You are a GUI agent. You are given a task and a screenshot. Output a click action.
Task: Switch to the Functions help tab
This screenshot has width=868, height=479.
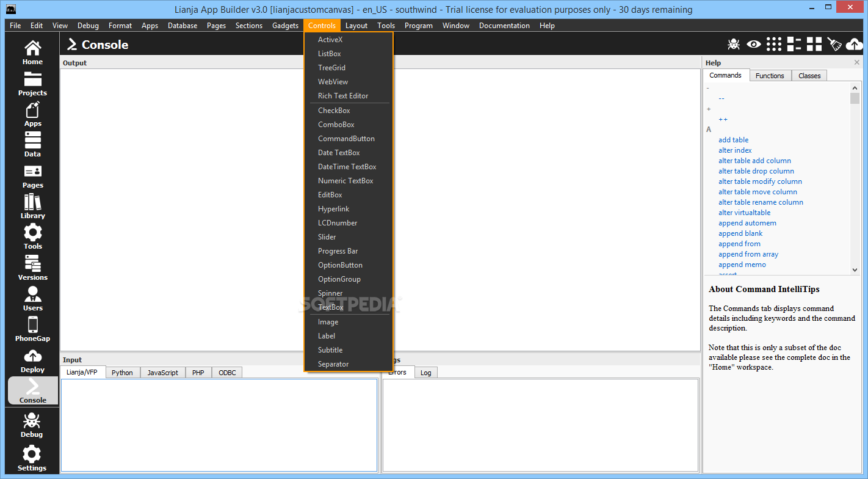click(x=770, y=76)
